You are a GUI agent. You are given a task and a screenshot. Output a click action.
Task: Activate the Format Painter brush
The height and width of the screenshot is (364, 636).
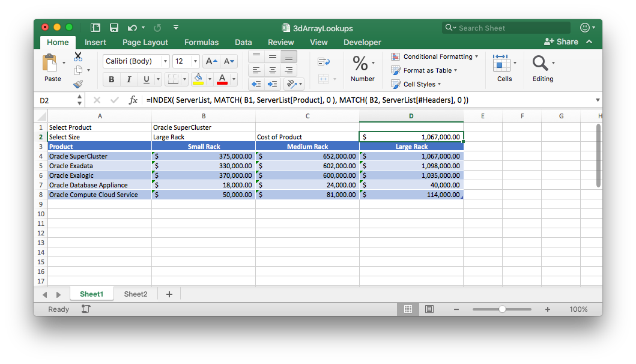(78, 84)
